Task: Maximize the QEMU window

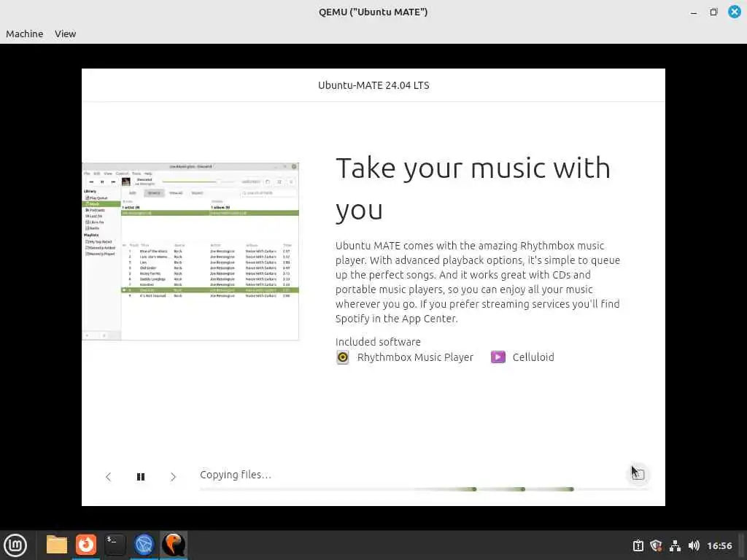Action: [x=713, y=12]
